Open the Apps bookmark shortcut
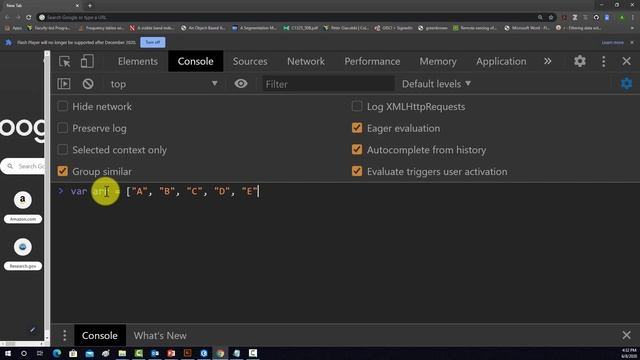This screenshot has width=640, height=360. tap(13, 28)
